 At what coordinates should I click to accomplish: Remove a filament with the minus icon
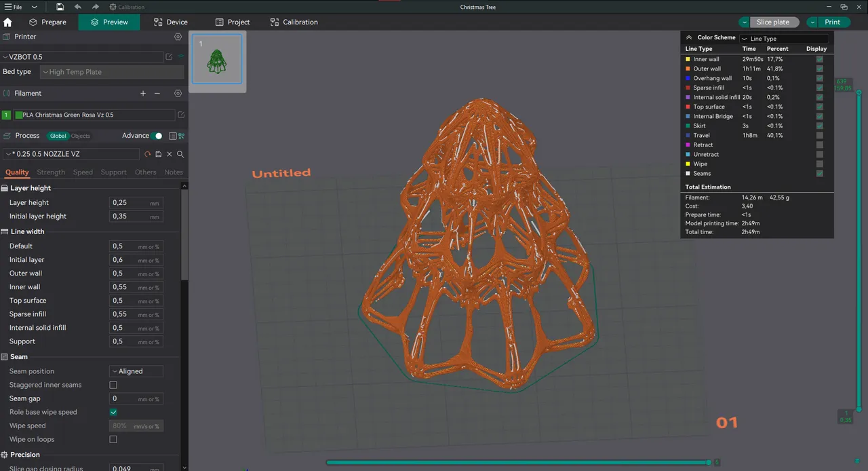tap(157, 93)
